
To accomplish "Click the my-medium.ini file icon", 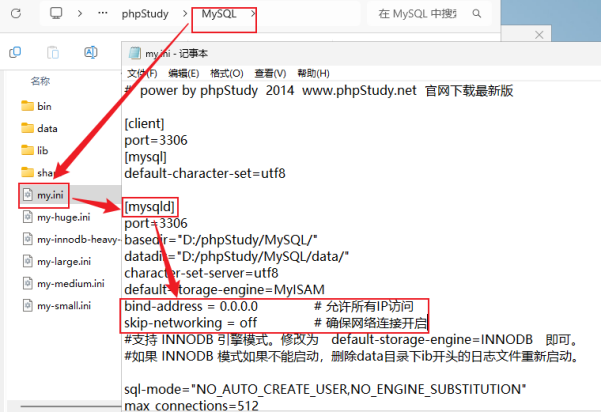I will click(28, 283).
